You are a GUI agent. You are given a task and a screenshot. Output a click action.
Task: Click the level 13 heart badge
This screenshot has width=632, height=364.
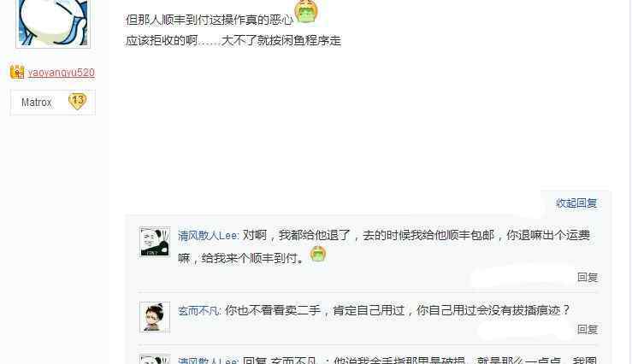pos(77,101)
